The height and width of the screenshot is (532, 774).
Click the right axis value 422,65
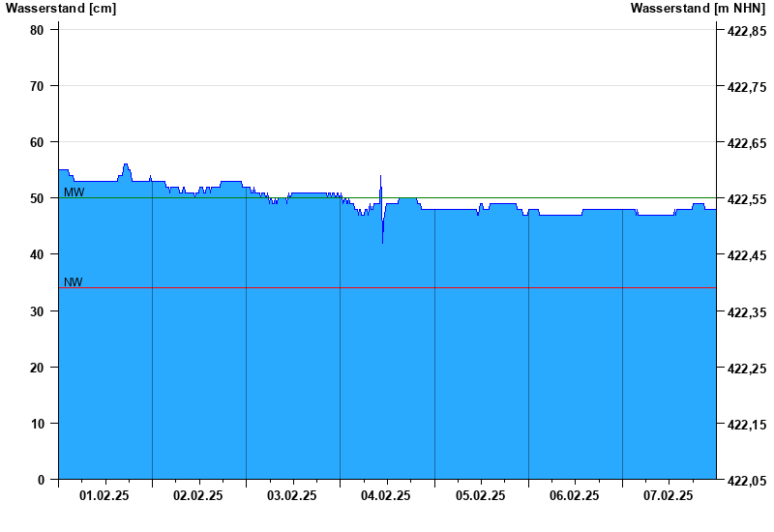click(747, 143)
